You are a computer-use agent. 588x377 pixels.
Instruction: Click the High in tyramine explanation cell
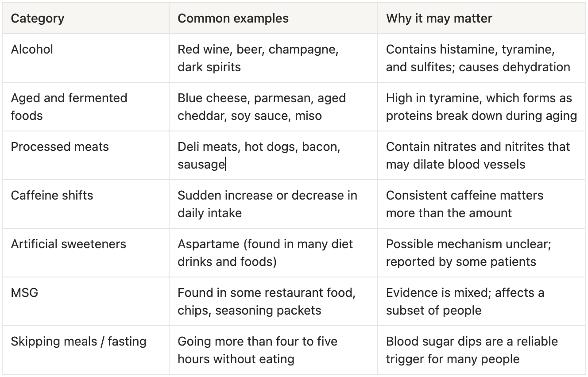point(482,107)
